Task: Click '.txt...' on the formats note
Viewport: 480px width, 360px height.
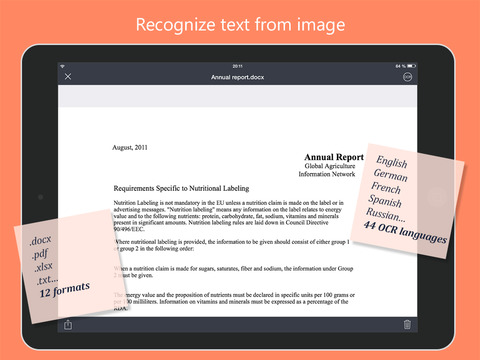Action: pos(47,279)
